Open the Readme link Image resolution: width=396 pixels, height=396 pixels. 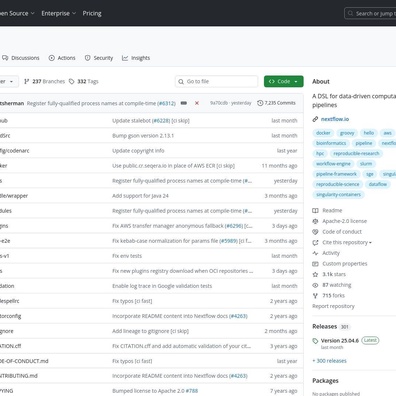[327, 211]
